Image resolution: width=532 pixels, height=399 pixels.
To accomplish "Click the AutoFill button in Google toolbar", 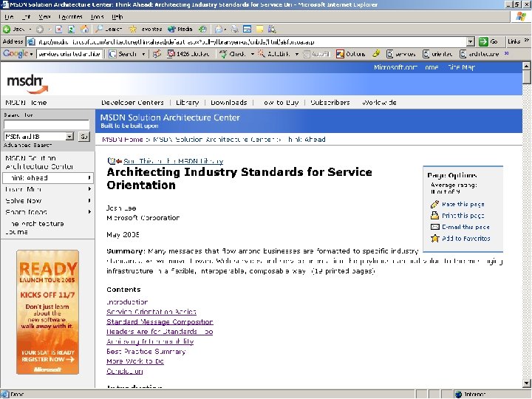I will pos(316,54).
